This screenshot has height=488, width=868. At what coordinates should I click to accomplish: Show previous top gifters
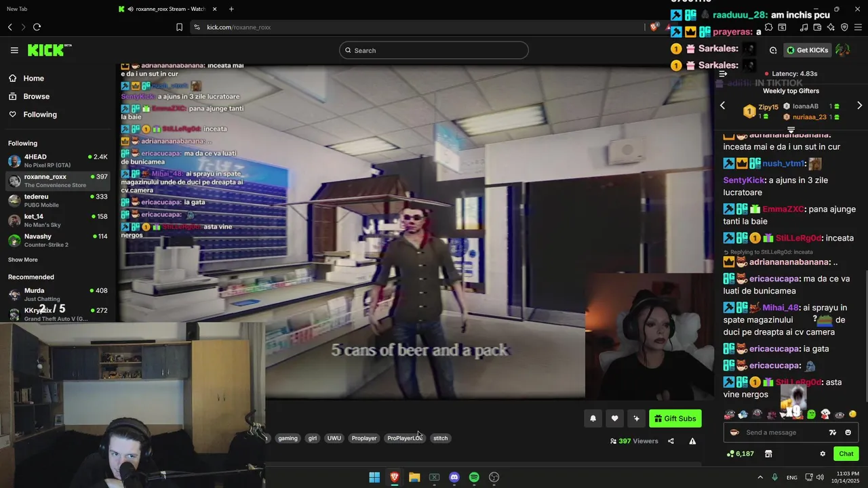[x=722, y=105]
